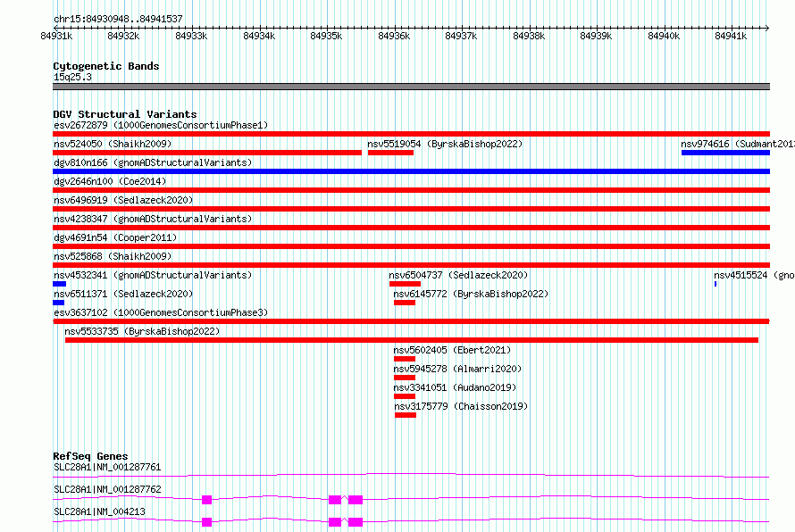Click the nsv525868 red variant bar
This screenshot has width=795, height=532.
coord(411,265)
